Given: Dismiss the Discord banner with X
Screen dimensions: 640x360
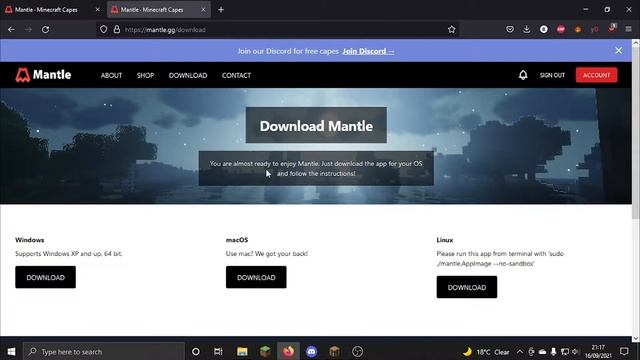Looking at the screenshot, I should click(619, 51).
